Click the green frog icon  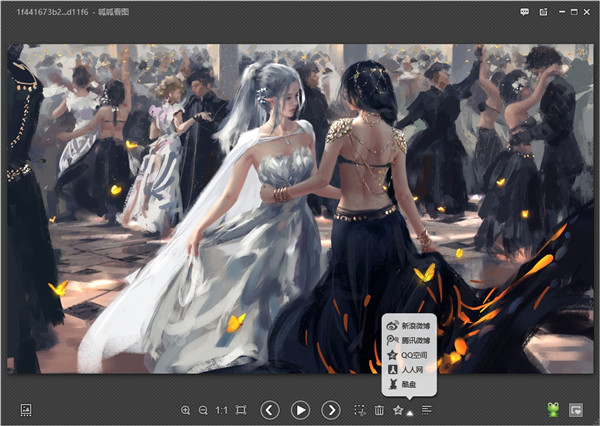(552, 409)
